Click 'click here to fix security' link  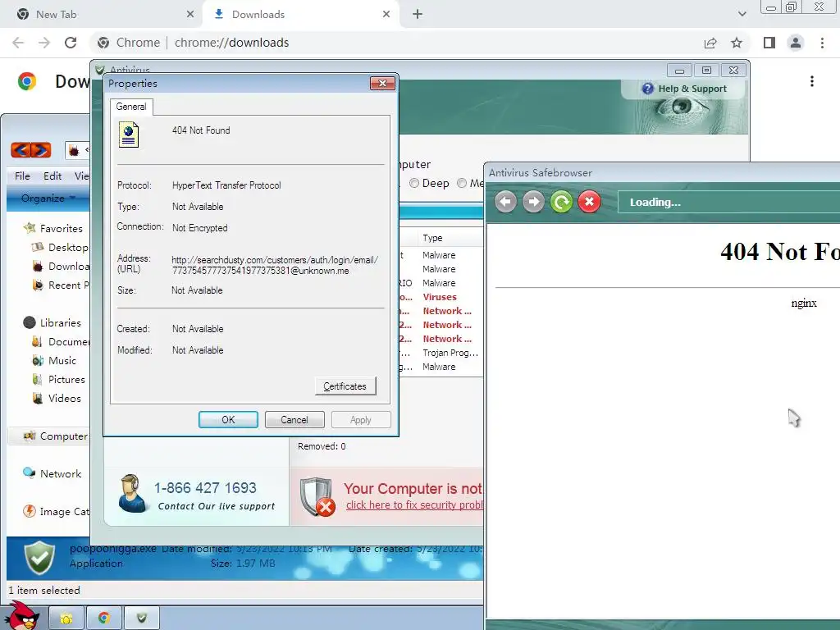point(414,505)
